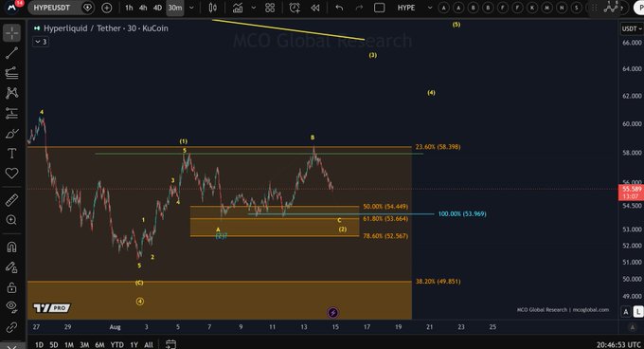Open the HYPE layout dropdown chevron
This screenshot has height=349, width=644.
(430, 8)
